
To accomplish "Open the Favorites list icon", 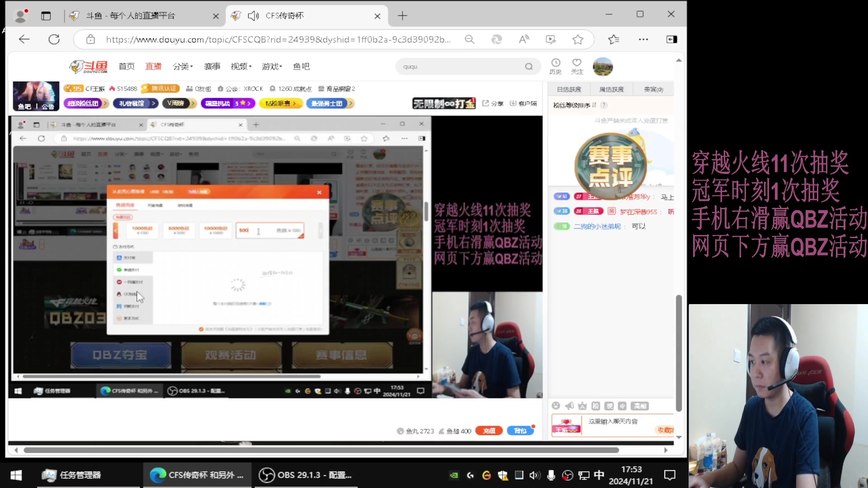I will tap(613, 39).
